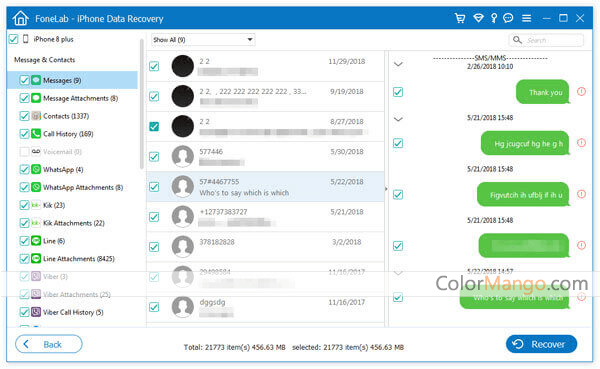Screen dimensions: 600x369
Task: Click the Recover button
Action: (x=541, y=344)
